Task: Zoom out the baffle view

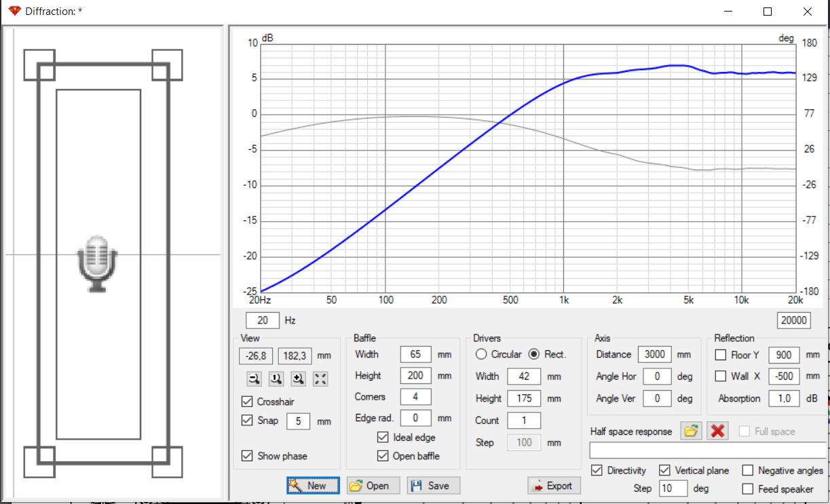Action: coord(254,379)
